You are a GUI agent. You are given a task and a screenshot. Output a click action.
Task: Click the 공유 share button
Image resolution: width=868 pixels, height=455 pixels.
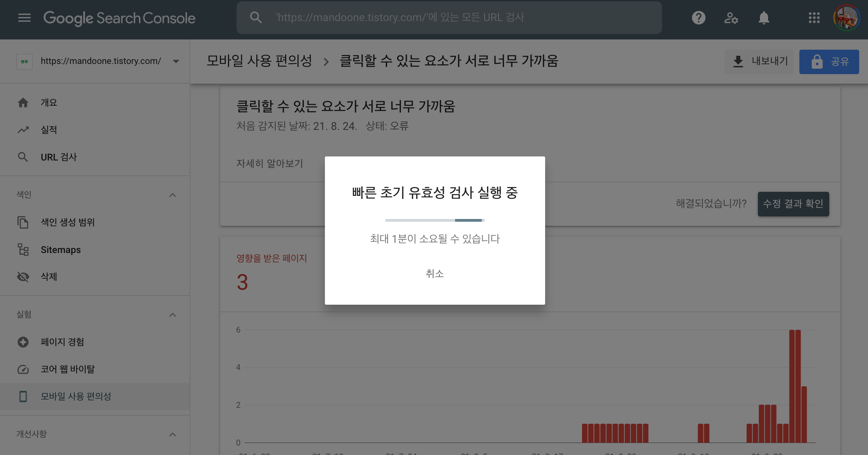click(x=829, y=62)
